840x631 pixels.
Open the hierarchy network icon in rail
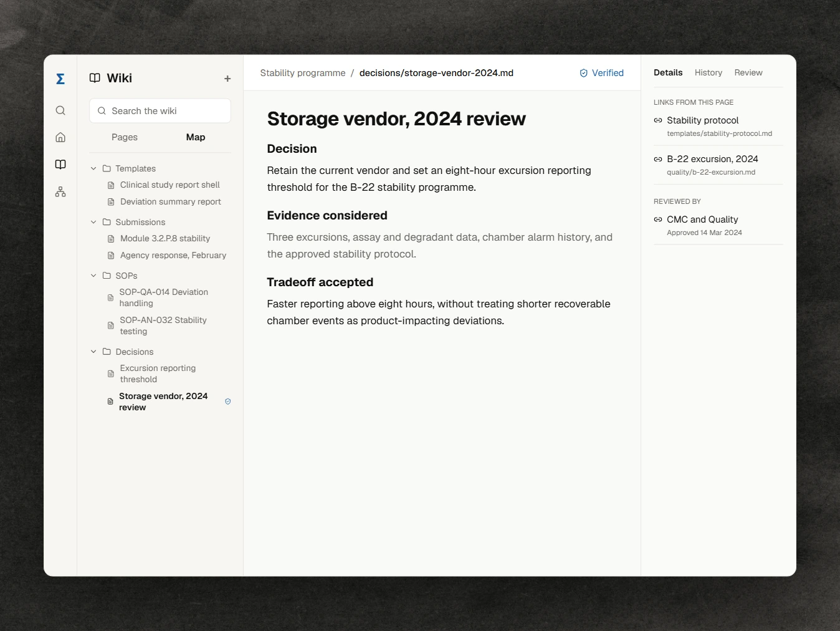click(60, 191)
